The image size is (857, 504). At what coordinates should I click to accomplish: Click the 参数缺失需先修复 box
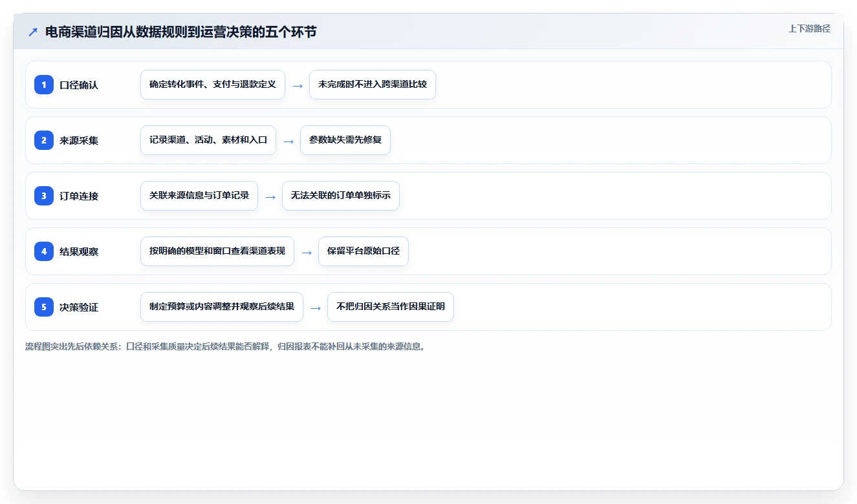tap(345, 140)
